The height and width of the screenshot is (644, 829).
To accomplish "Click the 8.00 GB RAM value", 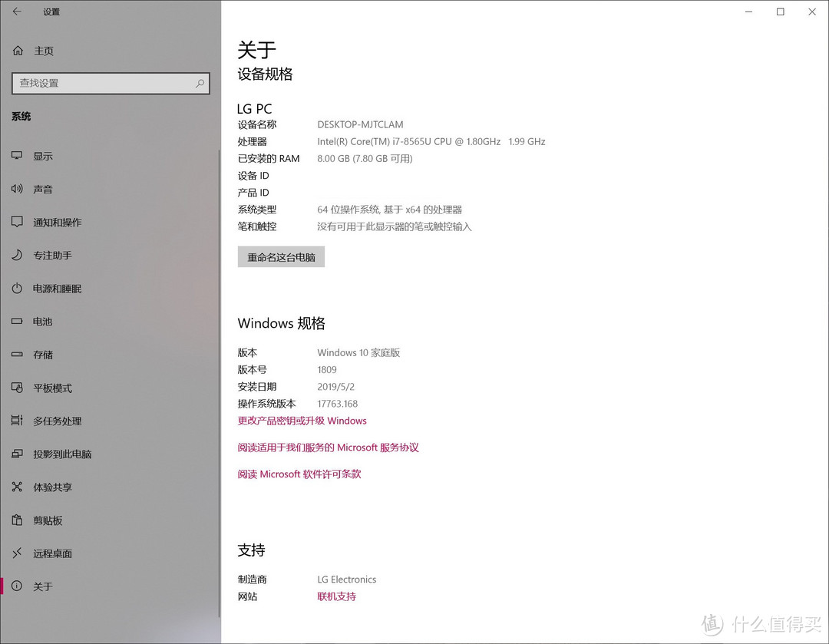I will tap(365, 158).
